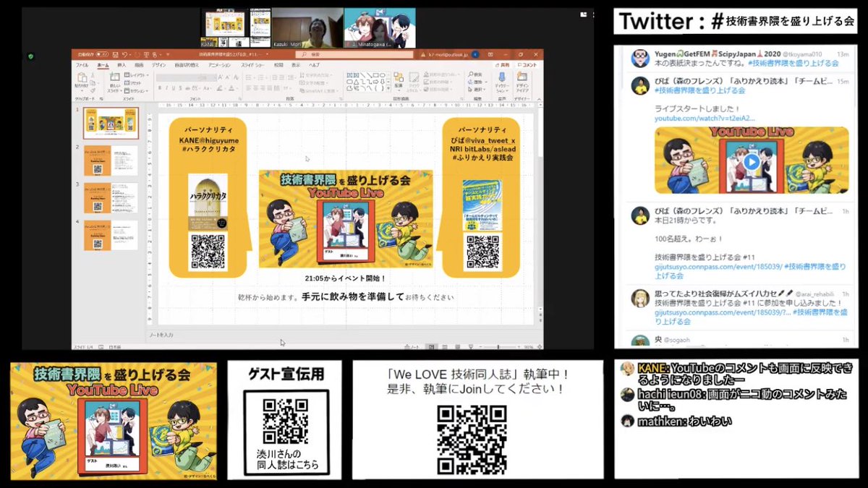The height and width of the screenshot is (488, 868).
Task: Switch to Slide Sorter view icon
Action: pos(444,346)
